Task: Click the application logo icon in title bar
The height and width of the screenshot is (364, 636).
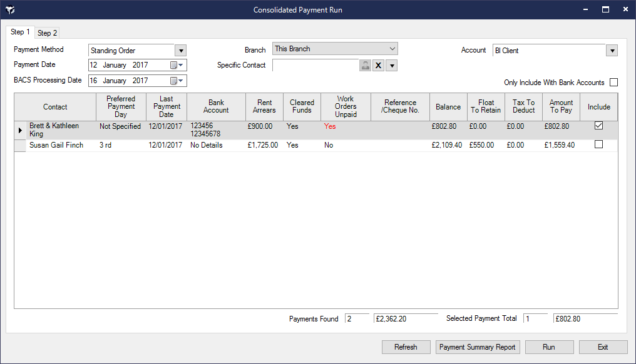Action: click(10, 10)
